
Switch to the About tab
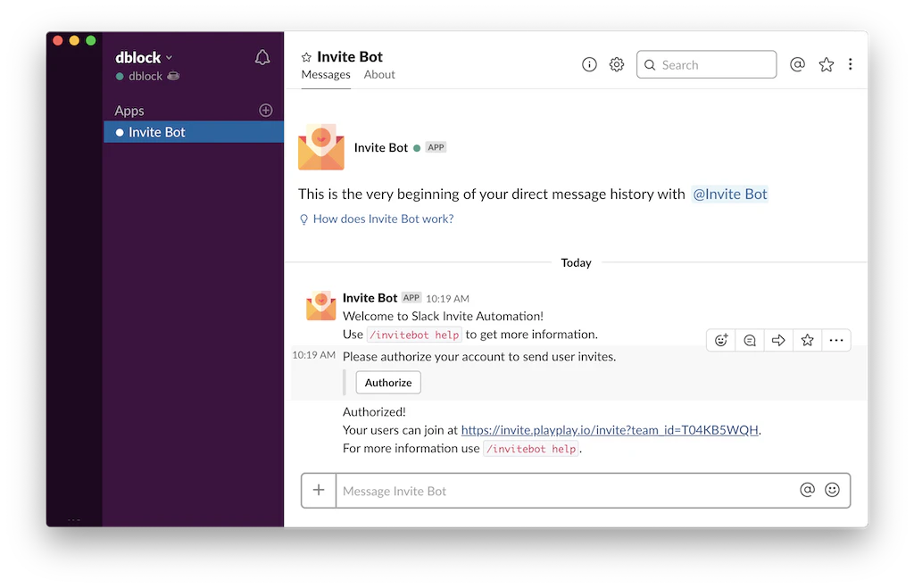tap(378, 75)
